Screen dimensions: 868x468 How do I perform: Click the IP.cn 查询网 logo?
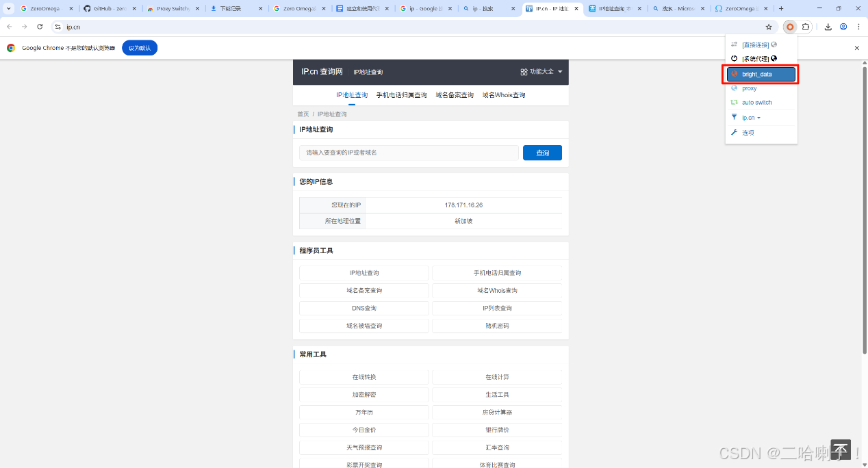[x=322, y=72]
